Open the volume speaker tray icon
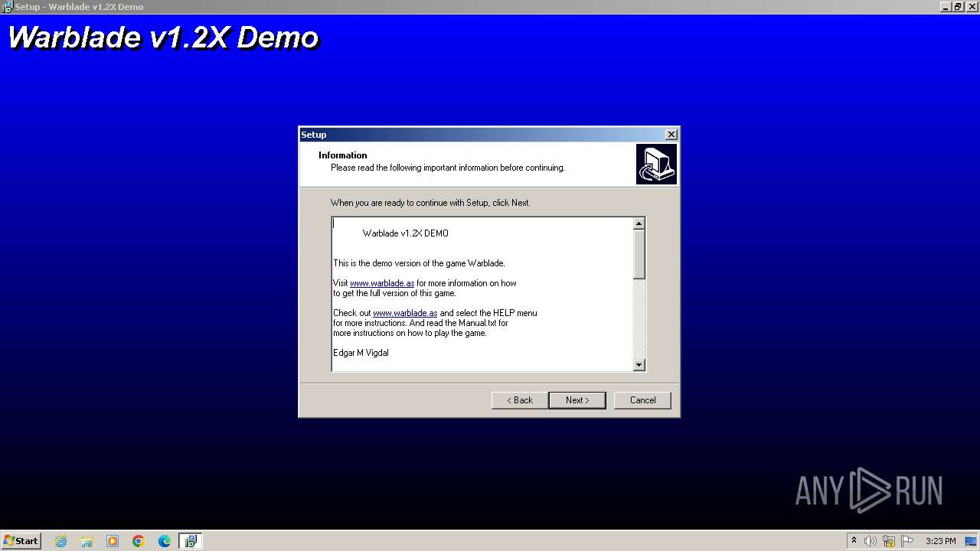The width and height of the screenshot is (980, 551). coord(871,541)
